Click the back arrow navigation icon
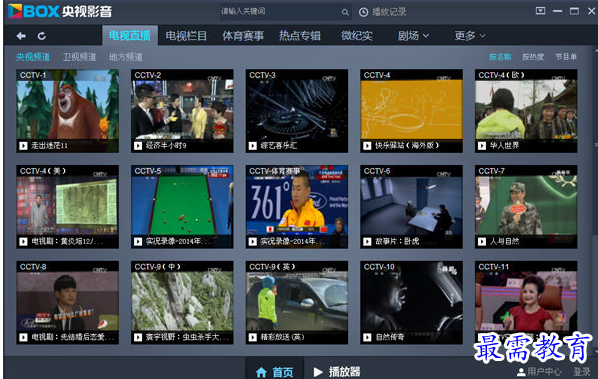 click(x=21, y=36)
